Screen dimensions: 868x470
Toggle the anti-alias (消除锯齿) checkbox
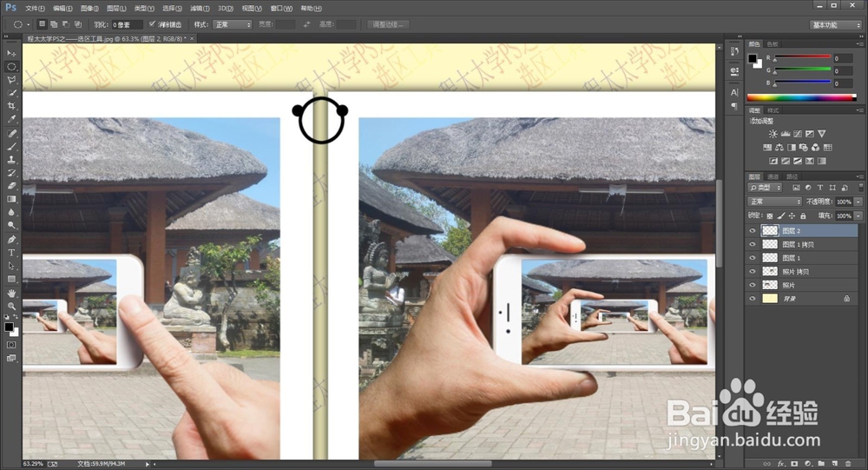click(152, 24)
